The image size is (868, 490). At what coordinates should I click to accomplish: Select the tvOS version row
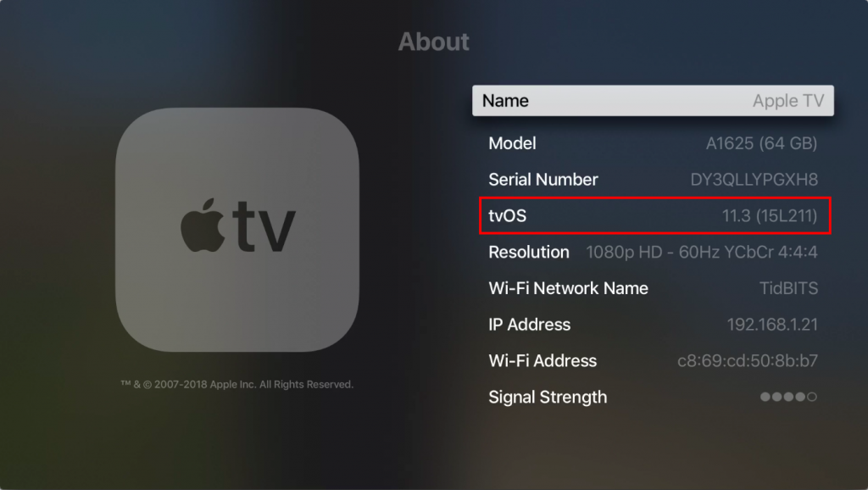click(x=655, y=215)
